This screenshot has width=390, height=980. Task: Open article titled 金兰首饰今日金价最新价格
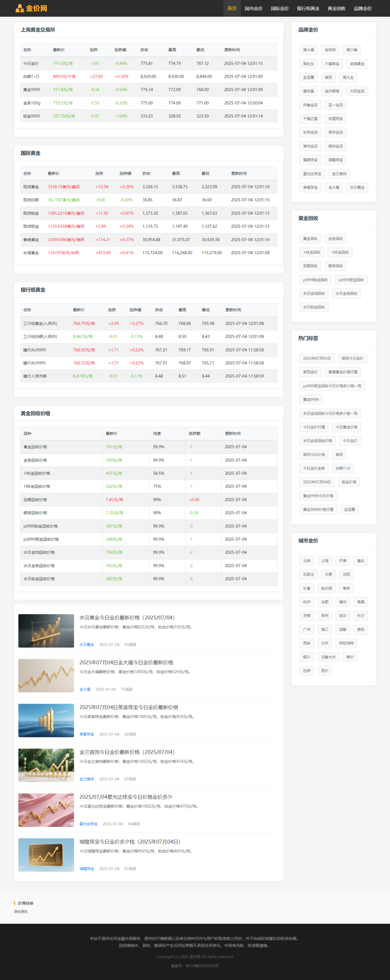pyautogui.click(x=127, y=752)
